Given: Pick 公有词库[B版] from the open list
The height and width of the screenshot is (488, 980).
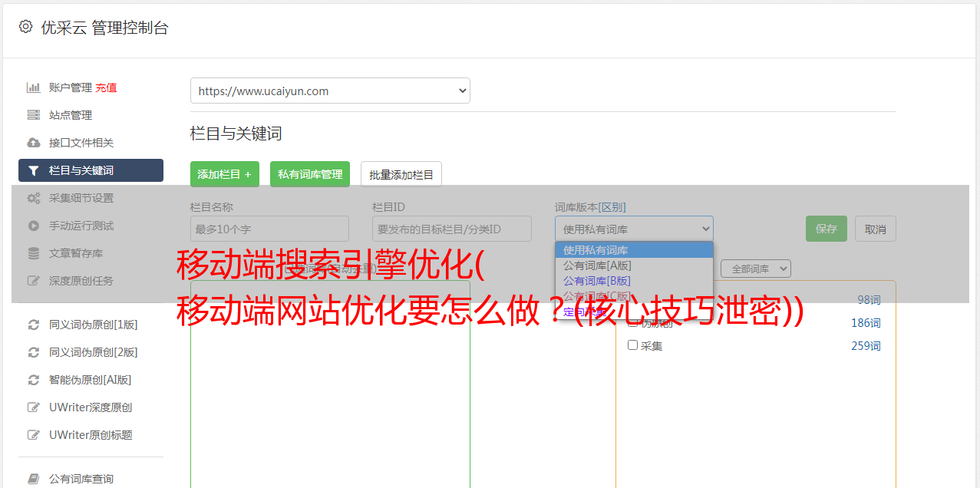Looking at the screenshot, I should click(634, 281).
